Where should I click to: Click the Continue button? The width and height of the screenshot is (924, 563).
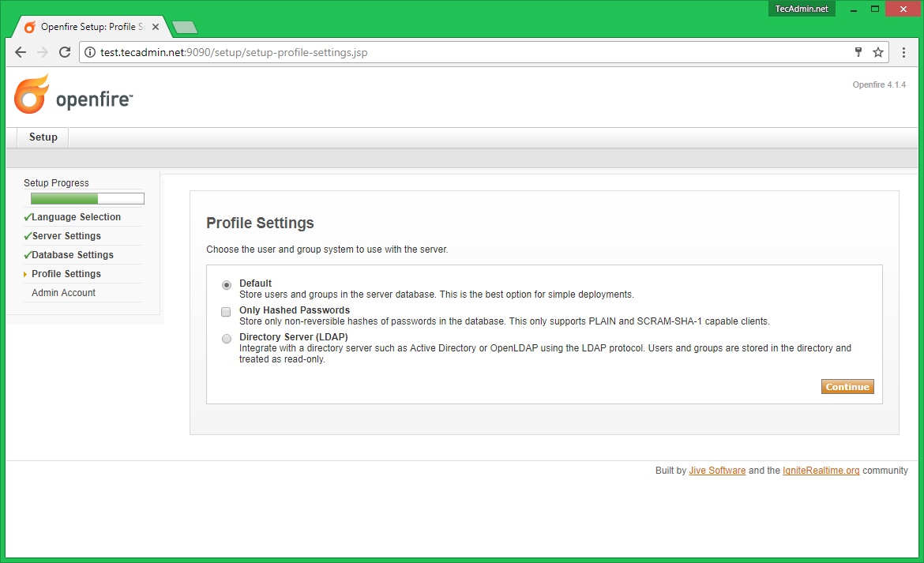847,387
